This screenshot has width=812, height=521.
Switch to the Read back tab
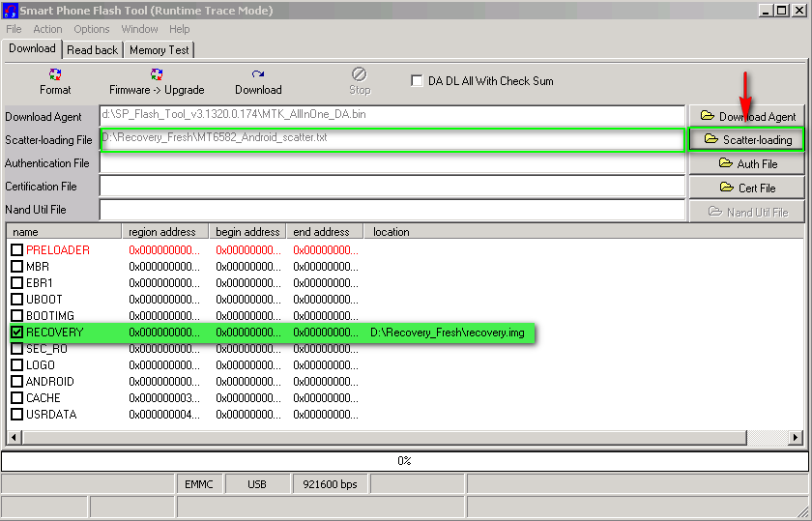point(92,50)
